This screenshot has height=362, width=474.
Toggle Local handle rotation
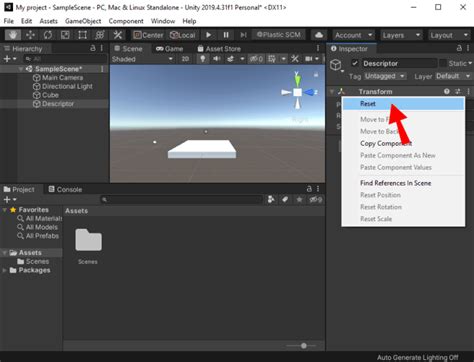coord(183,35)
